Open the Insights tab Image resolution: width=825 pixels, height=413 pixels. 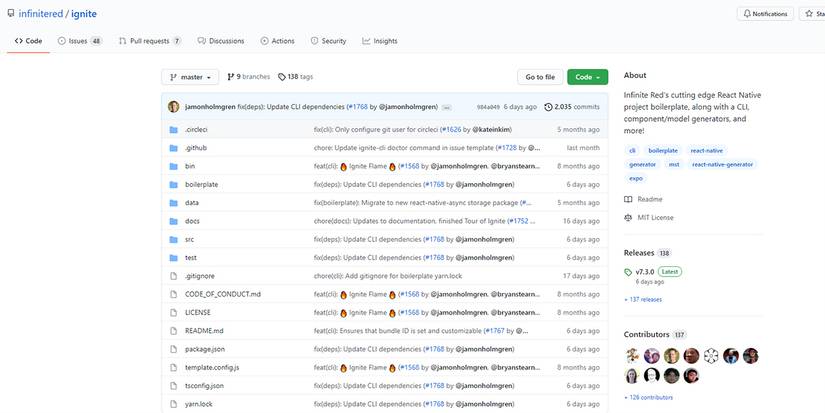click(x=380, y=41)
